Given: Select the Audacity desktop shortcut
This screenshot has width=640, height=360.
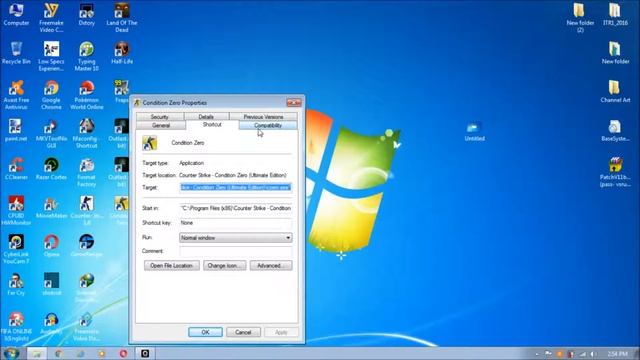Looking at the screenshot, I should click(x=51, y=323).
